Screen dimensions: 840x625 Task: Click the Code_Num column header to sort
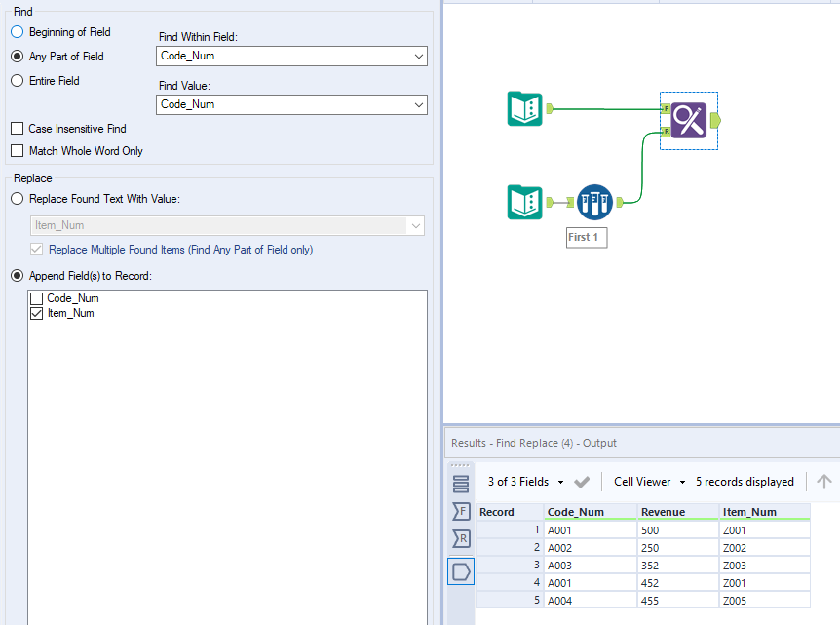coord(575,511)
